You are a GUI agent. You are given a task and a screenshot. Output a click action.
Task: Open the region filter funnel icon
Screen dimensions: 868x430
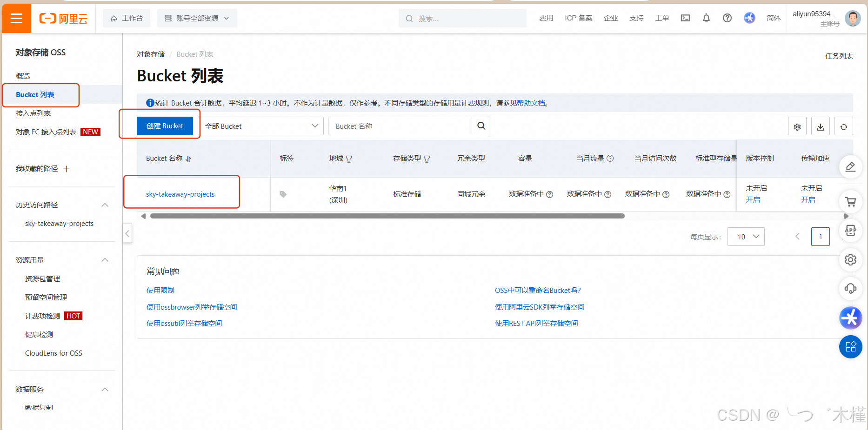pyautogui.click(x=349, y=159)
